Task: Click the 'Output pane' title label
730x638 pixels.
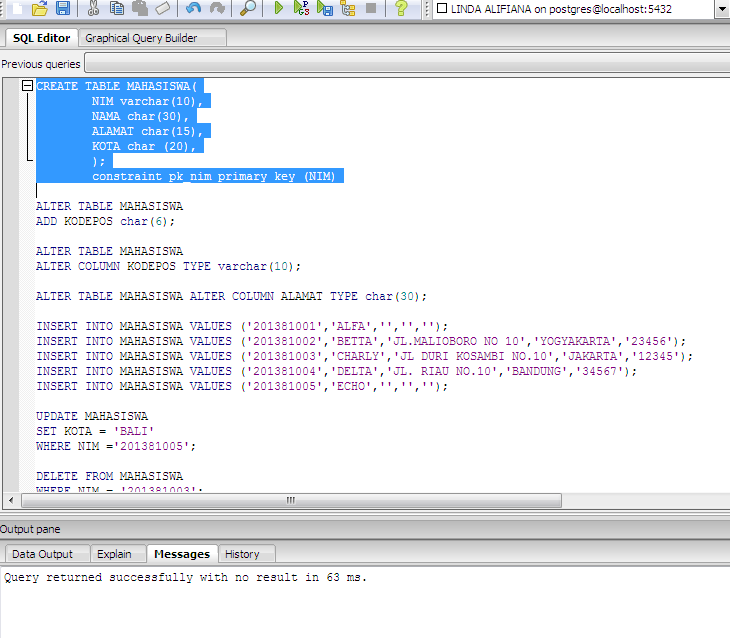Action: pos(30,529)
